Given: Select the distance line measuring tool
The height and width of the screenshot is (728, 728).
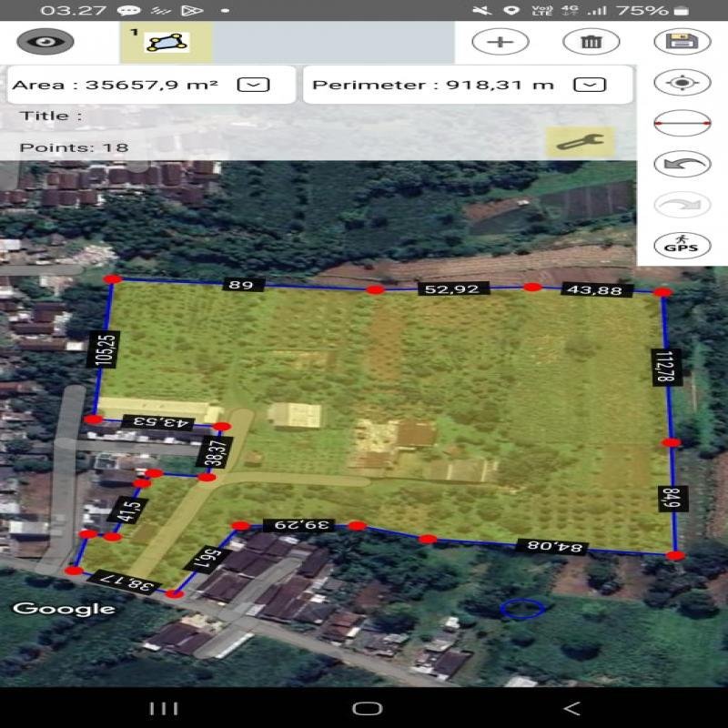Looking at the screenshot, I should (682, 124).
